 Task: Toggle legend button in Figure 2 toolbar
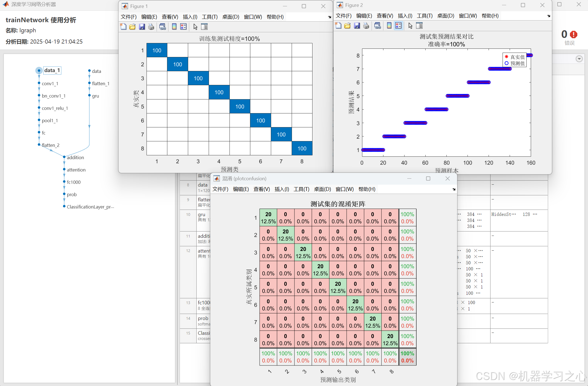tap(398, 25)
